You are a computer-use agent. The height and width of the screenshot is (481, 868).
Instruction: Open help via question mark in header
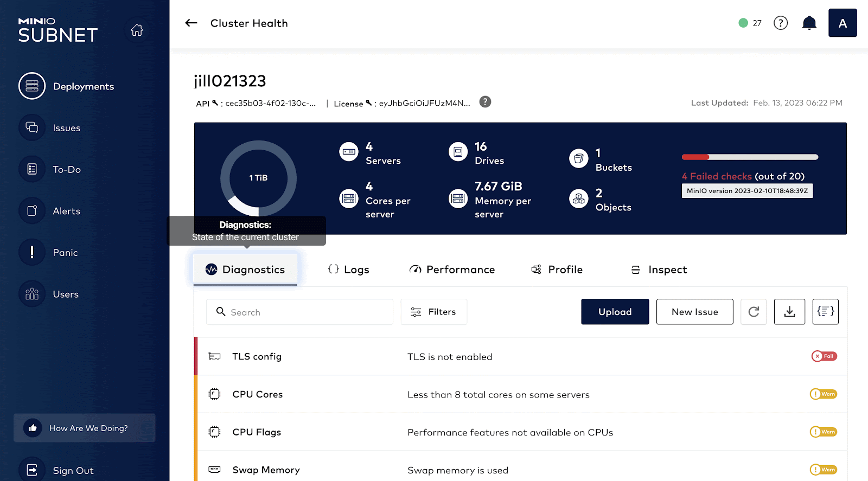[x=780, y=23]
